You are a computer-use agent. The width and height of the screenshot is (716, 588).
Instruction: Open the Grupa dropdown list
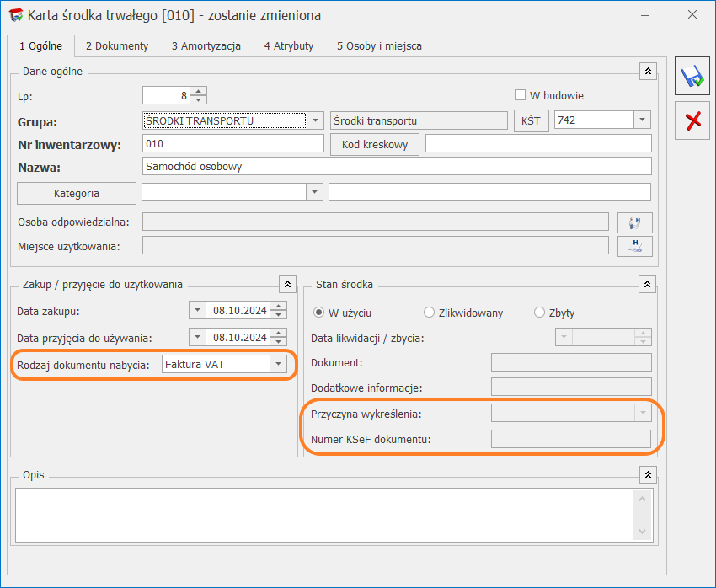pos(315,120)
